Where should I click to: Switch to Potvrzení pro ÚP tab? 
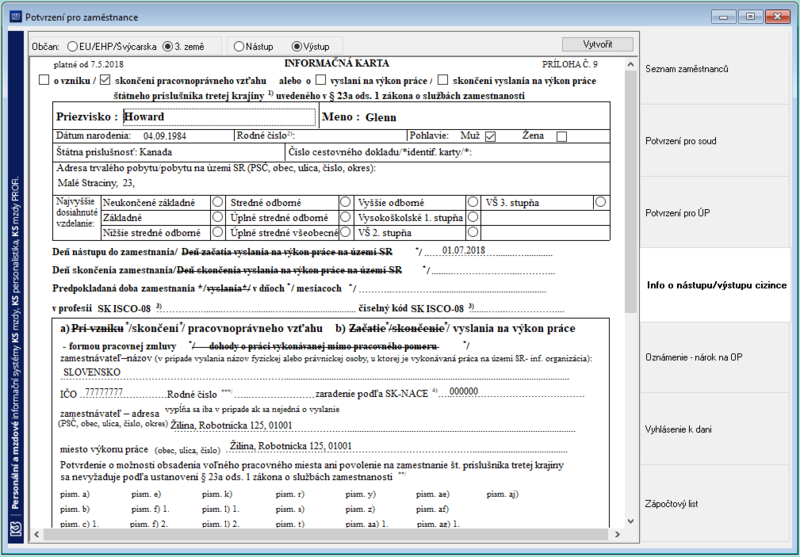pyautogui.click(x=714, y=213)
